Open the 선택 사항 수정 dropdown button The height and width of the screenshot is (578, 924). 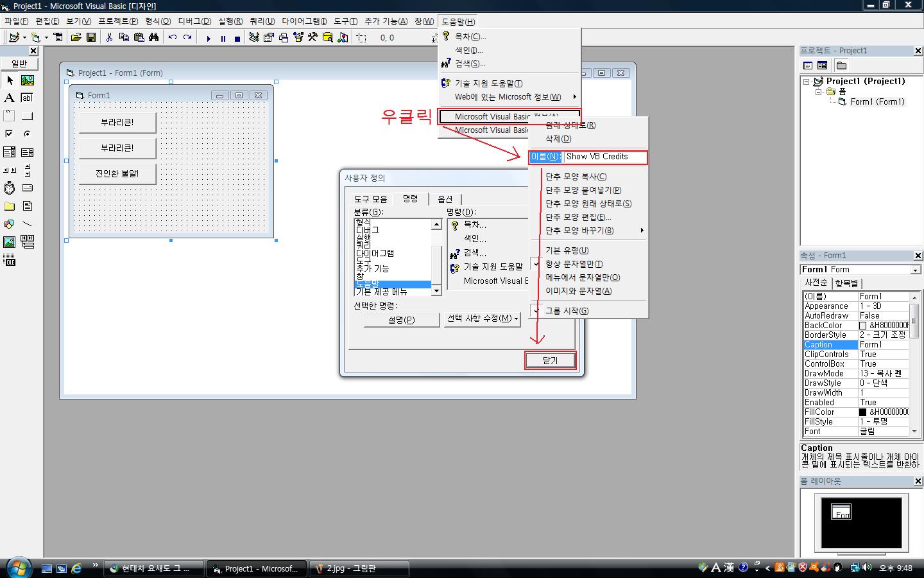(x=483, y=319)
